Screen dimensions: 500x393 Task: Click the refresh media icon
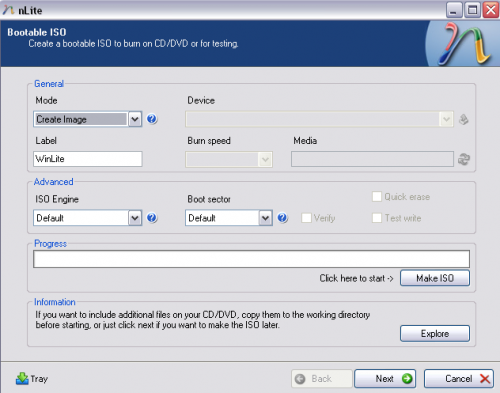point(464,159)
